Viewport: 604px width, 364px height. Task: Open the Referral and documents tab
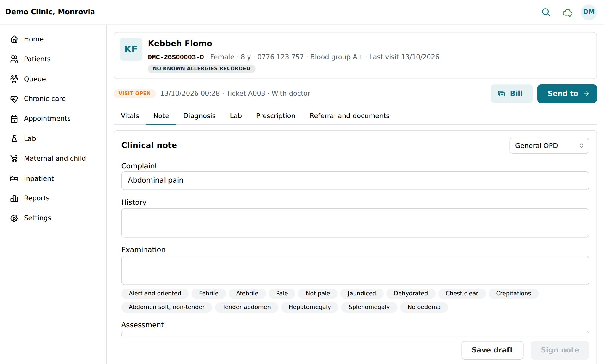coord(349,116)
